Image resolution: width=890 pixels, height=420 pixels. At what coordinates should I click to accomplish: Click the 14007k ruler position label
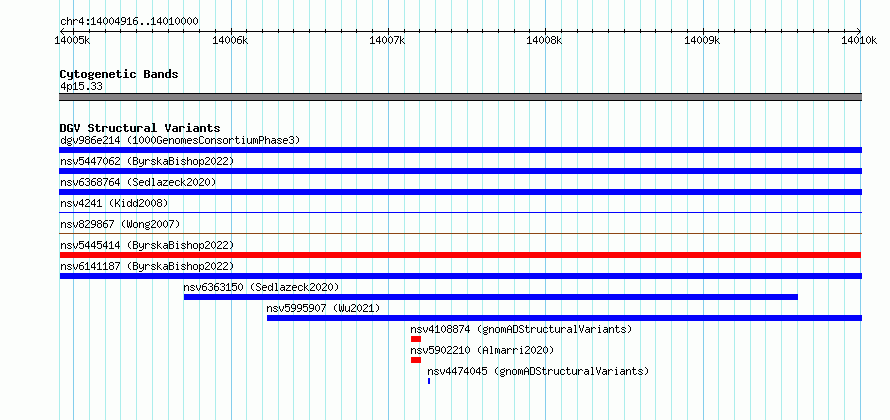(x=388, y=40)
